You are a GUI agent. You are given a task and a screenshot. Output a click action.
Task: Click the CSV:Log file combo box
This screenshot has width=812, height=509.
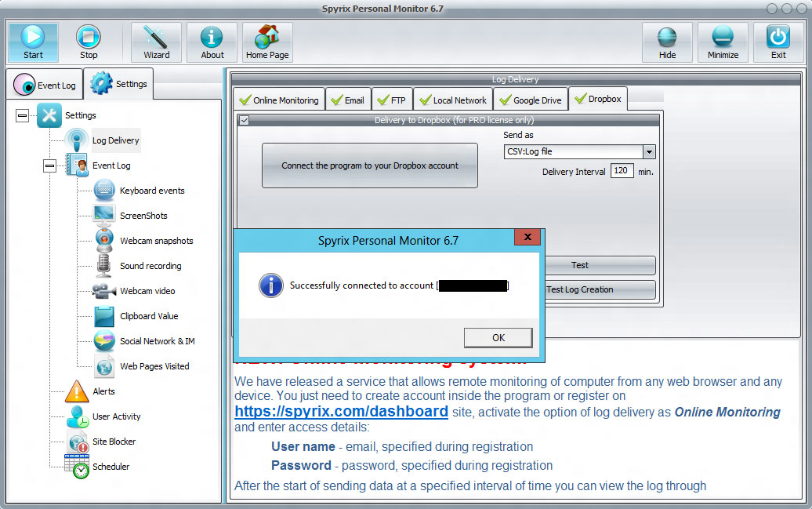click(579, 151)
